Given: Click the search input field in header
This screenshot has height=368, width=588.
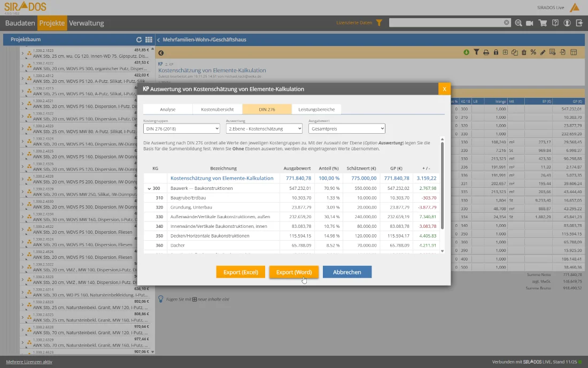Looking at the screenshot, I should click(x=446, y=23).
